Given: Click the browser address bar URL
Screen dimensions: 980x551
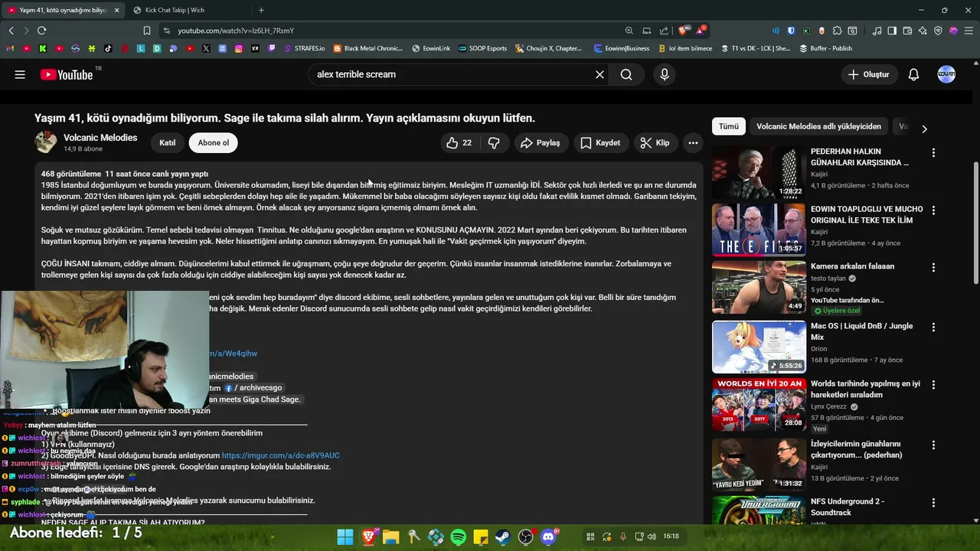Looking at the screenshot, I should tap(236, 31).
